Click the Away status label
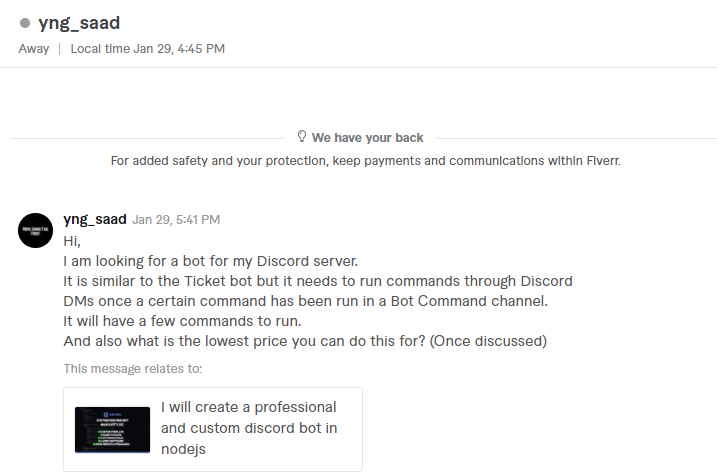The height and width of the screenshot is (472, 717). pyautogui.click(x=33, y=49)
